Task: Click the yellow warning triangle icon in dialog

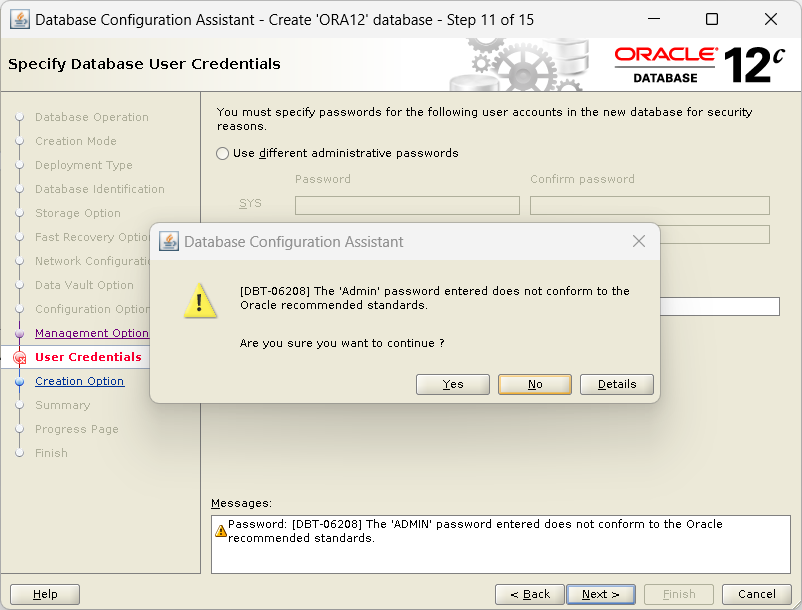Action: 200,301
